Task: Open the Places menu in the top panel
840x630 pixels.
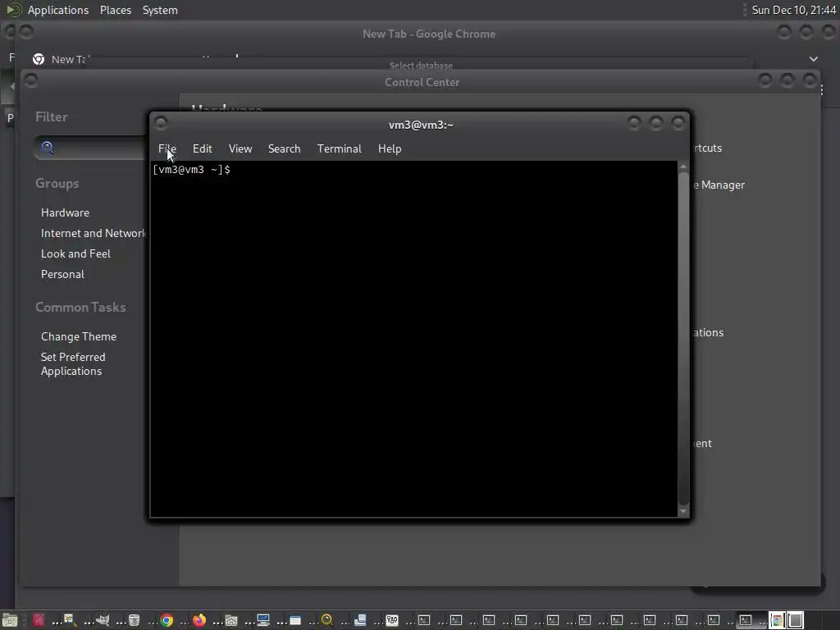Action: coord(115,10)
